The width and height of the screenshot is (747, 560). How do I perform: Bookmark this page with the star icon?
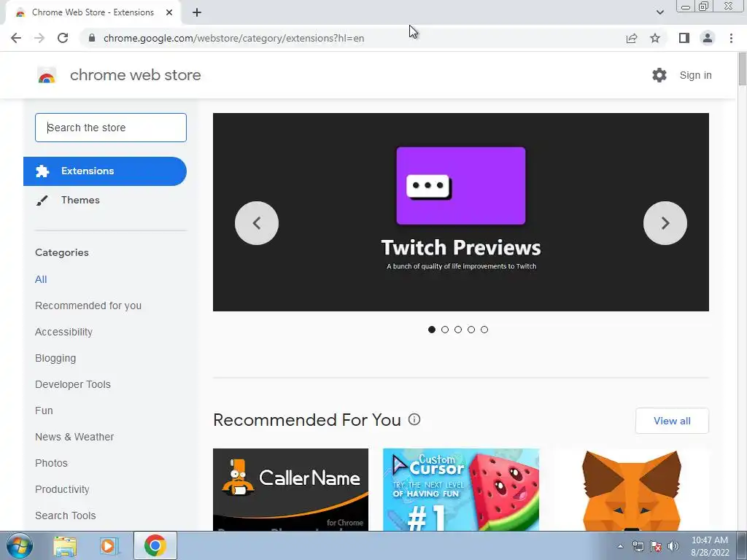click(655, 38)
